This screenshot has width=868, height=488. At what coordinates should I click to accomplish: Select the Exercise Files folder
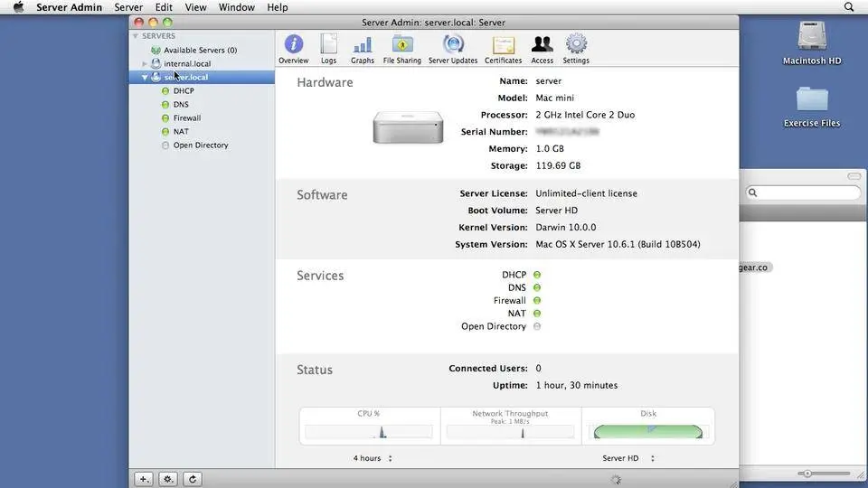pyautogui.click(x=812, y=107)
